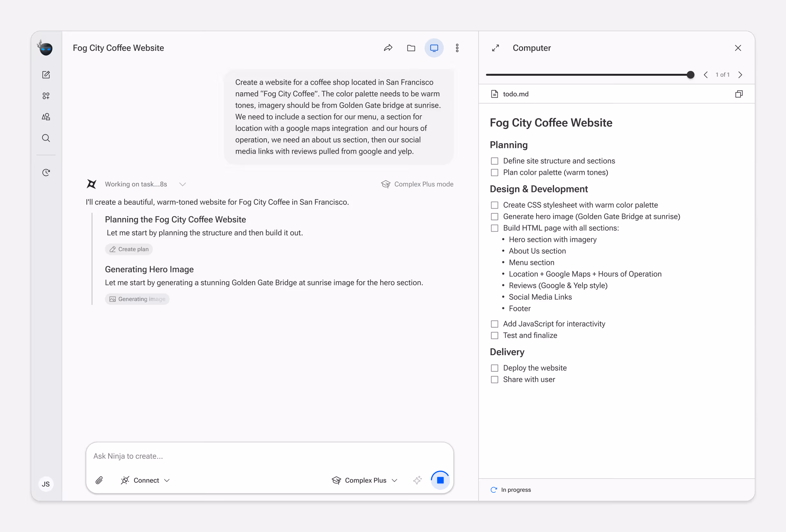Image resolution: width=786 pixels, height=532 pixels.
Task: Open the apps grid icon in sidebar
Action: pyautogui.click(x=46, y=96)
